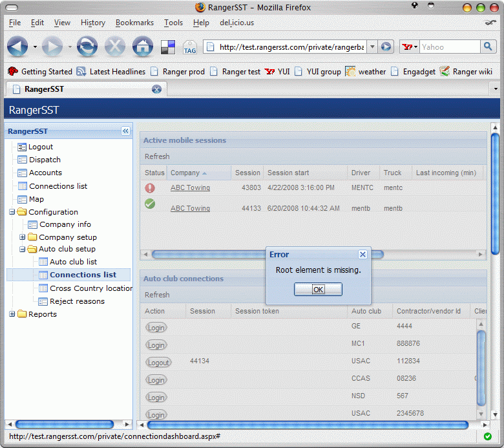Expand the Reports tree folder
504x448 pixels.
[x=12, y=314]
